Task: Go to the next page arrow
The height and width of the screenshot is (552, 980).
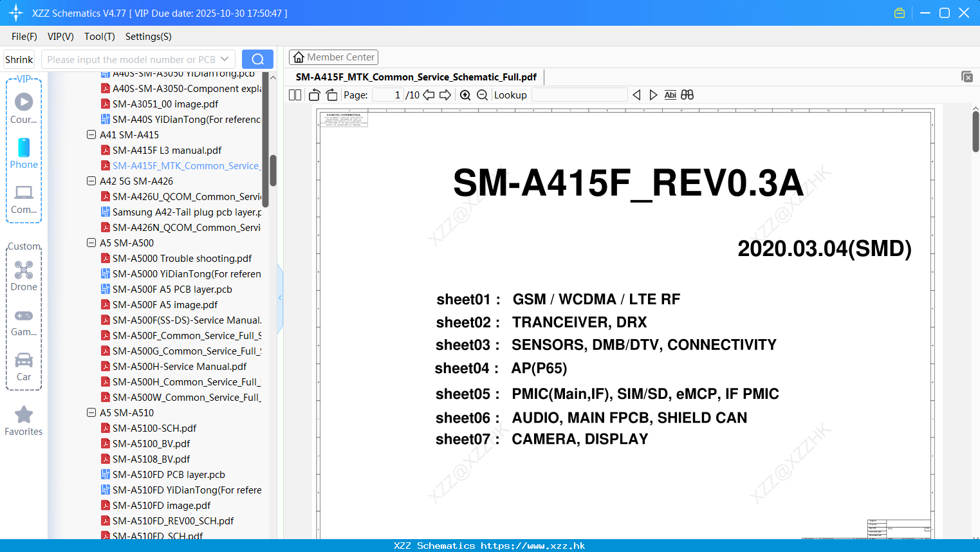Action: [445, 95]
